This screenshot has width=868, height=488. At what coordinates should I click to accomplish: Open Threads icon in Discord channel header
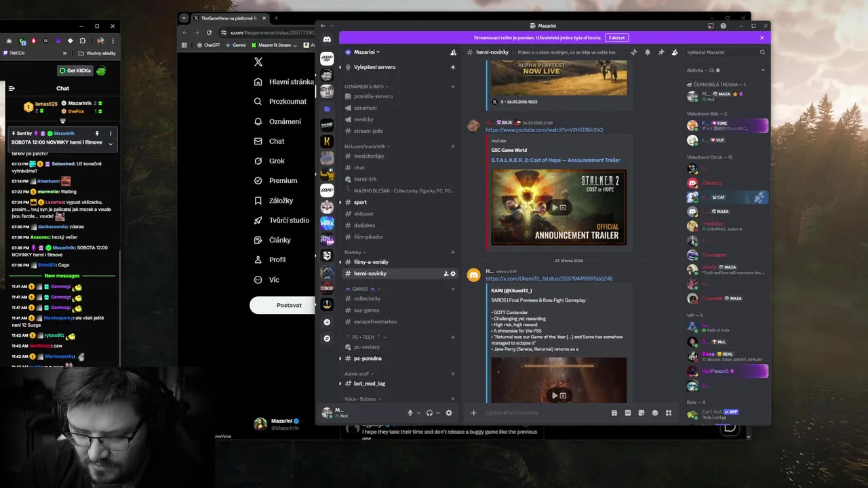point(634,52)
